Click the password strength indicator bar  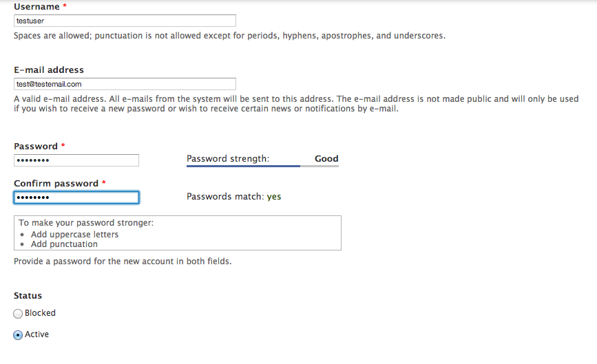point(262,166)
